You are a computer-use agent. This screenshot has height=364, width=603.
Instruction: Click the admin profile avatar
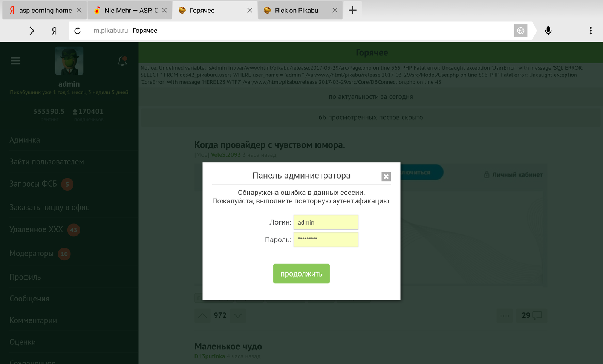pyautogui.click(x=69, y=61)
